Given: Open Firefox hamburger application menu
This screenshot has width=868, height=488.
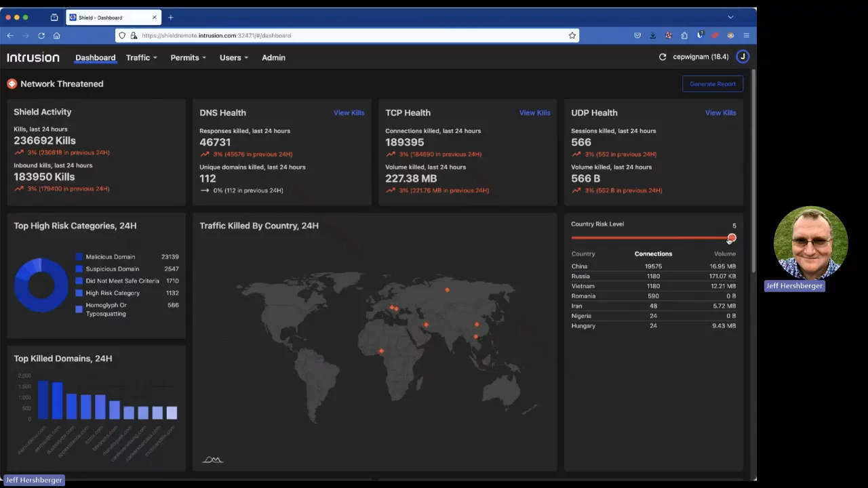Looking at the screenshot, I should pyautogui.click(x=746, y=35).
